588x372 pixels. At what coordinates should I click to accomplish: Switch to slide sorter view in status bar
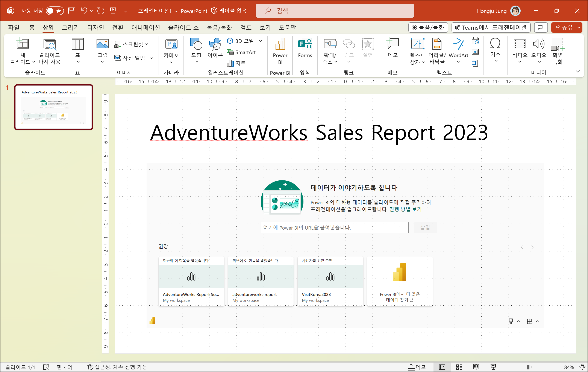[459, 367]
